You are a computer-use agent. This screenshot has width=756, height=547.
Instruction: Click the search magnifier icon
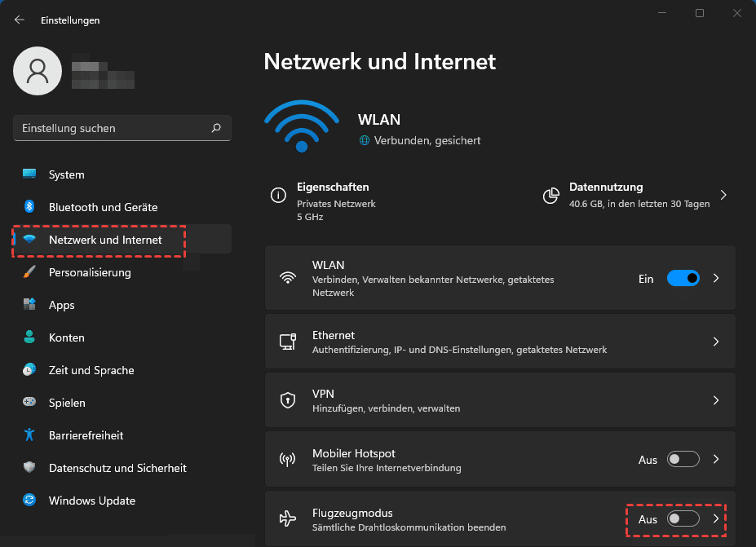[216, 128]
